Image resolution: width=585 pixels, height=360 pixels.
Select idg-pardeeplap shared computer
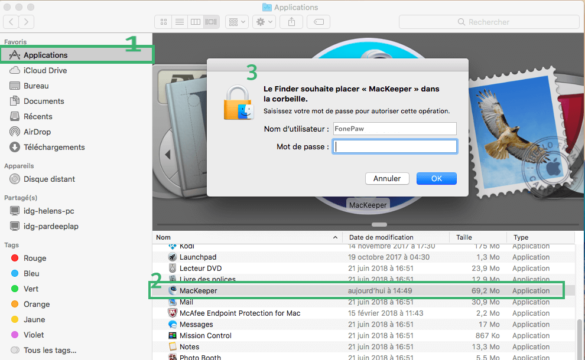coord(51,226)
